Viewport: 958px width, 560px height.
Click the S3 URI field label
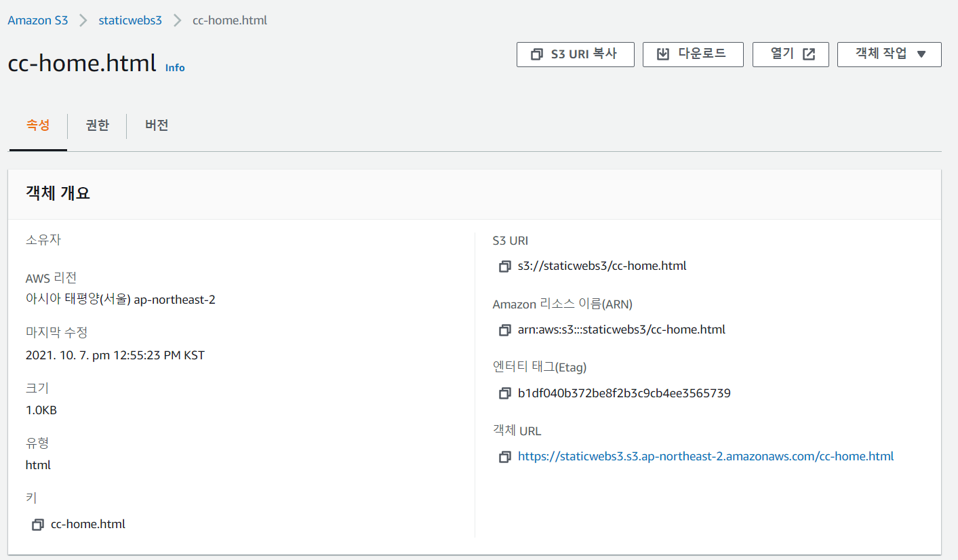pyautogui.click(x=511, y=240)
